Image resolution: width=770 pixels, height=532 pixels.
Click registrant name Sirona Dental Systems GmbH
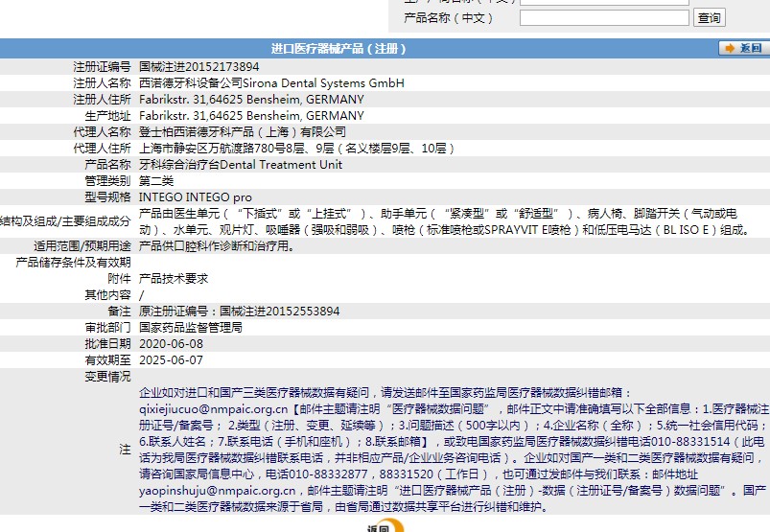[323, 83]
